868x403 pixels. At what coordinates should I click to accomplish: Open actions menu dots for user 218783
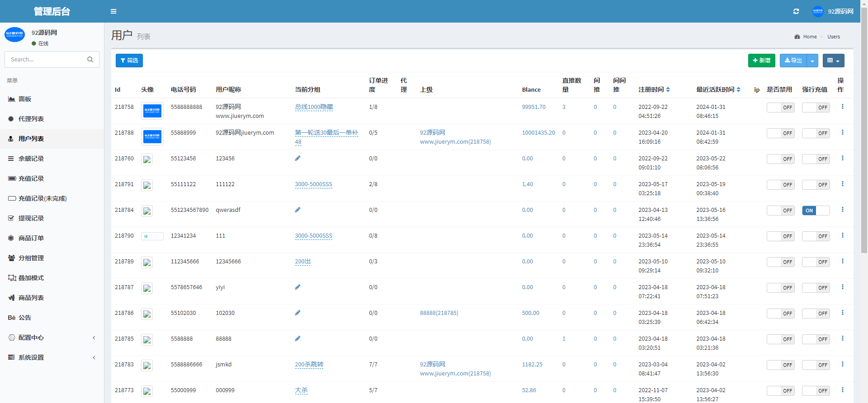tap(842, 364)
